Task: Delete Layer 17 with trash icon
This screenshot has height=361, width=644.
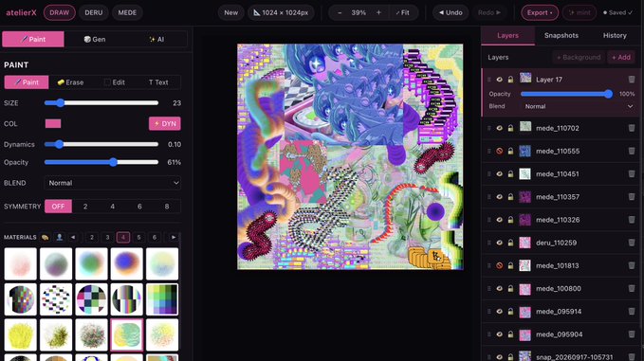Action: 632,80
